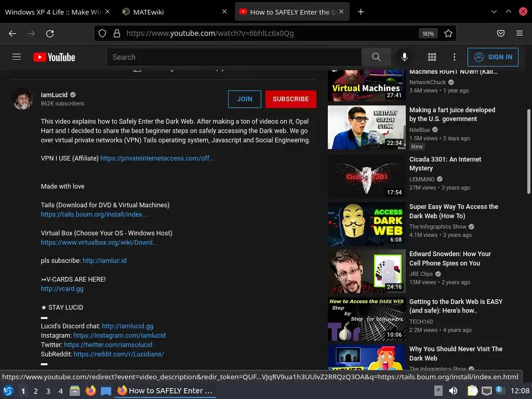Screen dimensions: 532x399
Task: Switch to the Windows XP 4 Life tab
Action: coord(54,12)
